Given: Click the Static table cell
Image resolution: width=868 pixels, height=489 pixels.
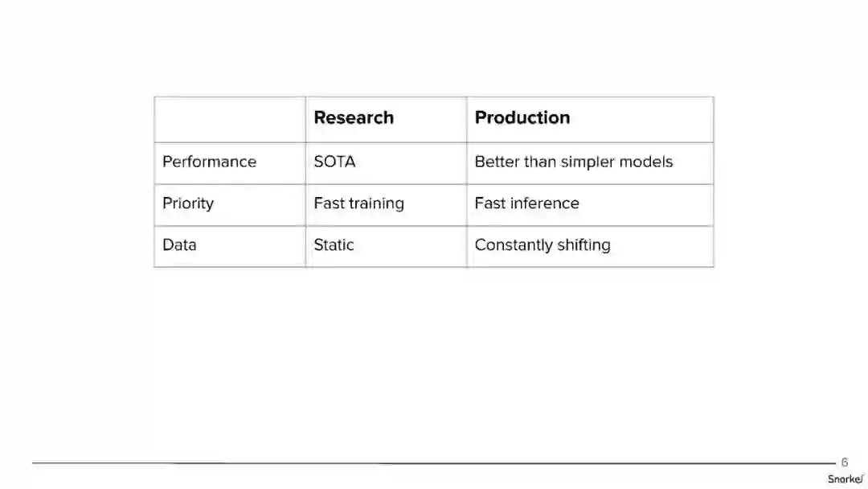Looking at the screenshot, I should click(334, 245).
